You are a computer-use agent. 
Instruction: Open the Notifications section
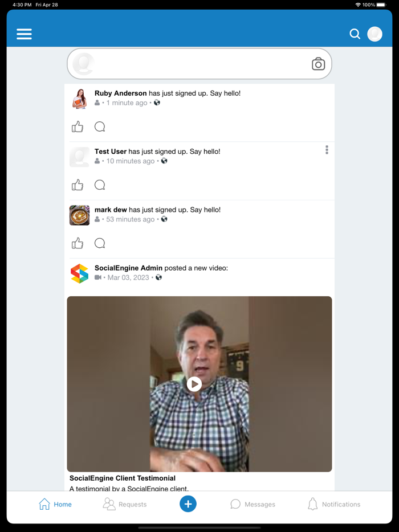[x=334, y=504]
